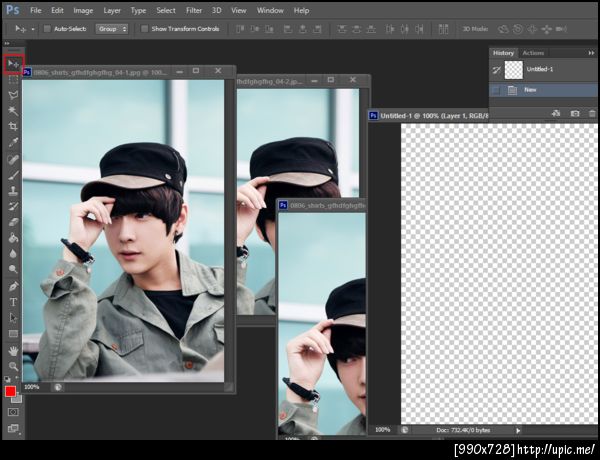Select the Healing Brush tool
600x460 pixels.
coord(13,160)
